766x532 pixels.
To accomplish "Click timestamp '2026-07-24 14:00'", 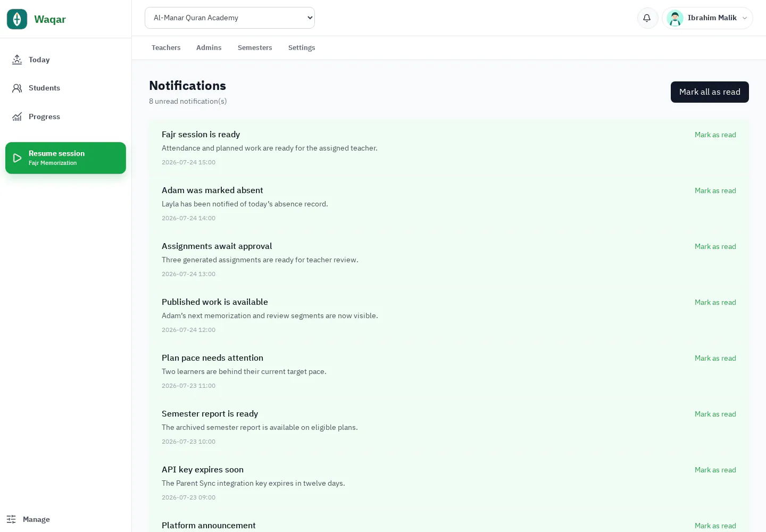I will tap(188, 218).
